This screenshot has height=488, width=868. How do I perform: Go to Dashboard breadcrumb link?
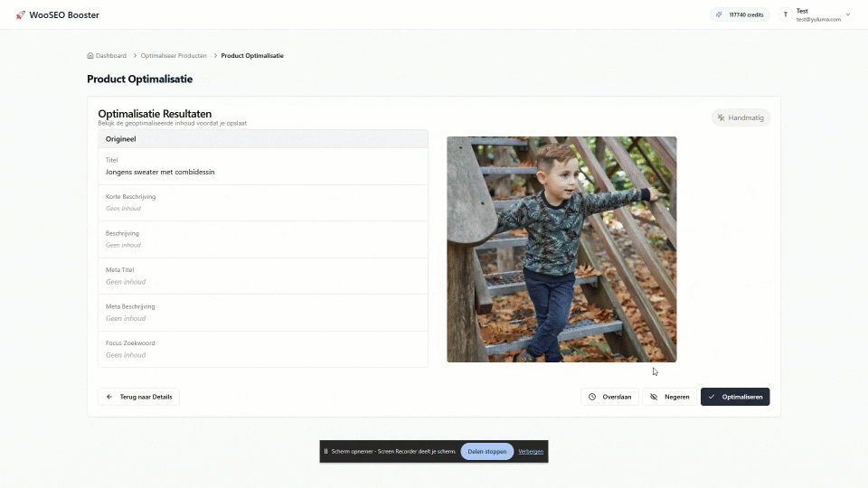(110, 55)
